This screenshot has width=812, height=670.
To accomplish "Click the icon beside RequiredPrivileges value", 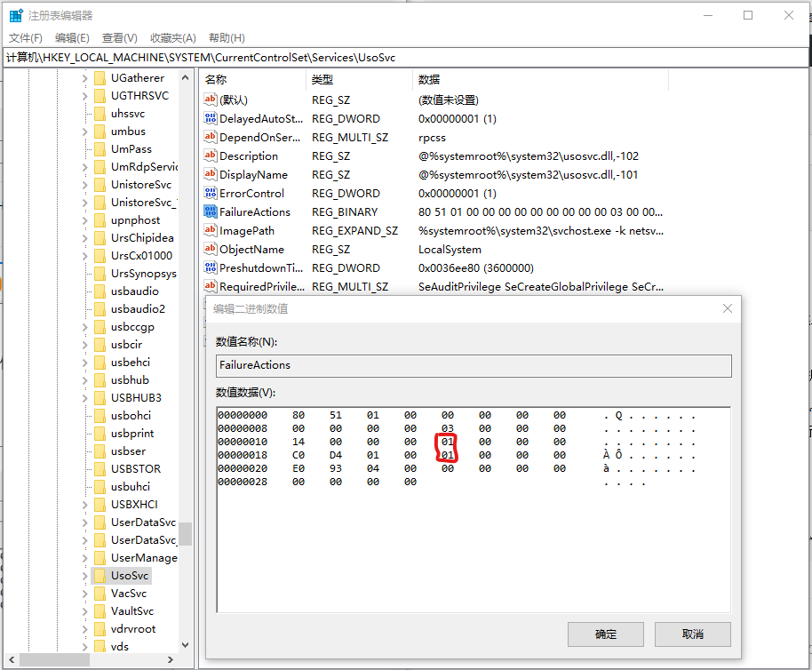I will pyautogui.click(x=211, y=286).
